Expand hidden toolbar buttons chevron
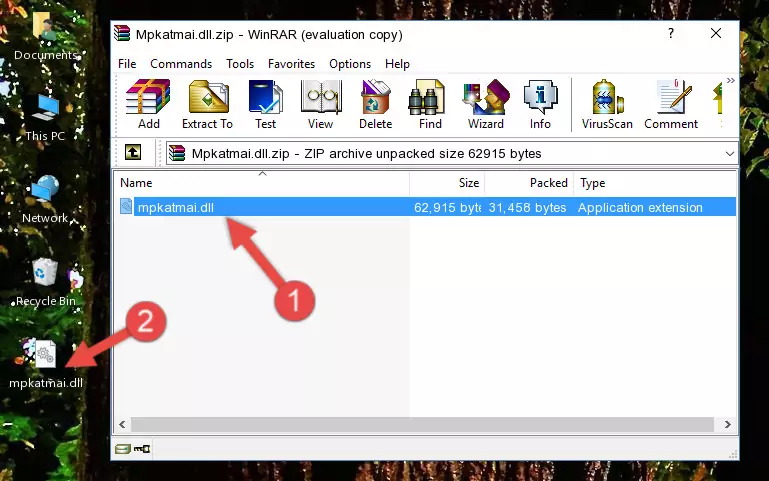Screen dimensions: 769x481 (730, 80)
